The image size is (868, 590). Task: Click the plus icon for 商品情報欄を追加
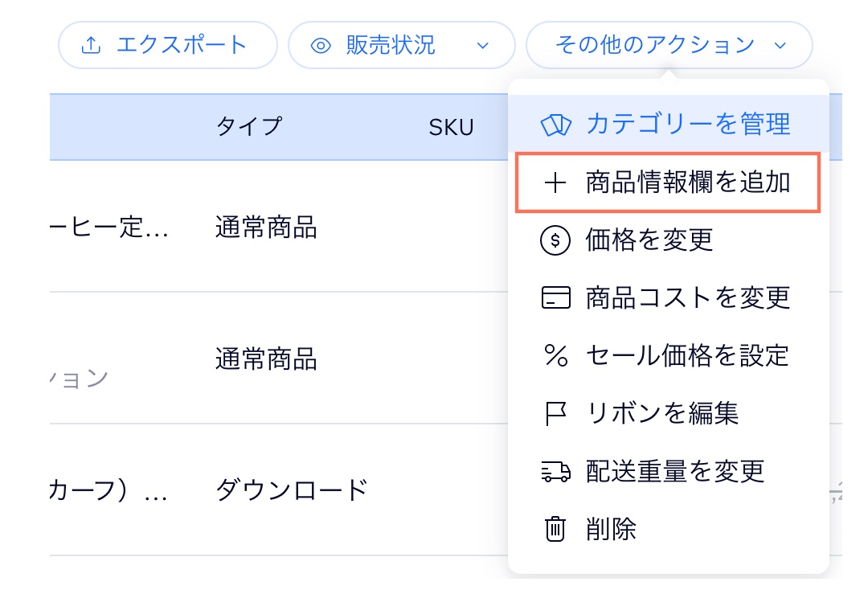[555, 183]
